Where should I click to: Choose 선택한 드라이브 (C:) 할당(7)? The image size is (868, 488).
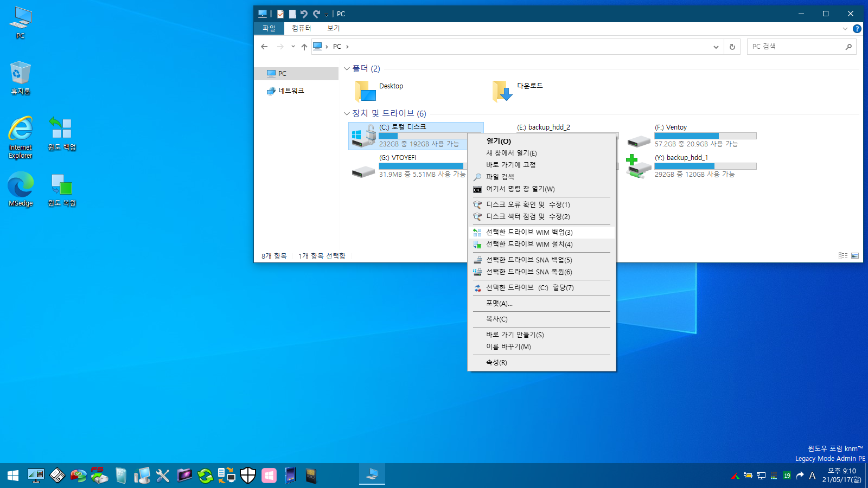[541, 288]
